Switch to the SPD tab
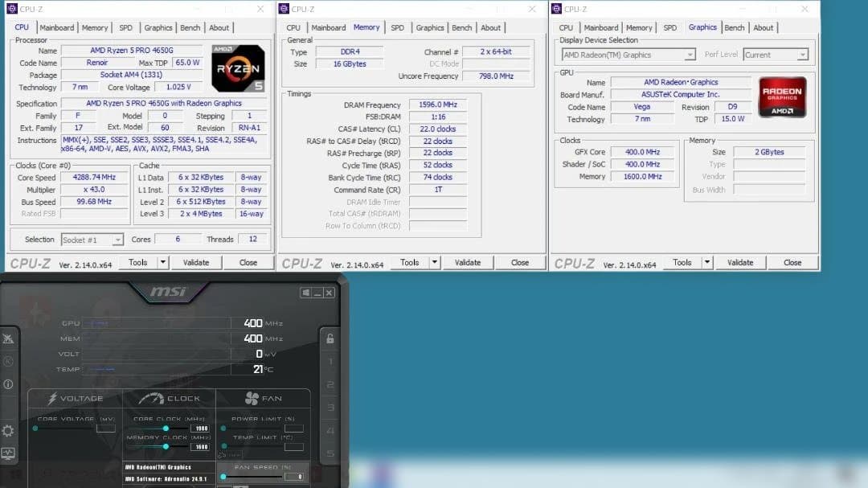Screen dimensions: 868x488 tap(125, 27)
